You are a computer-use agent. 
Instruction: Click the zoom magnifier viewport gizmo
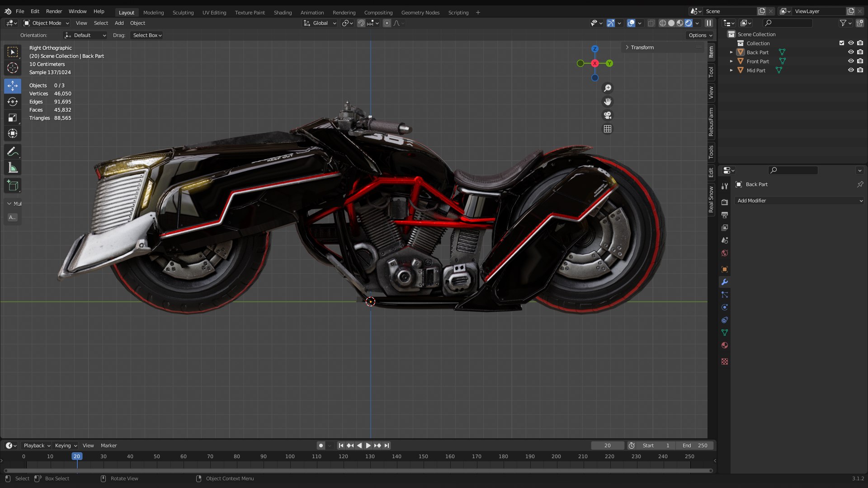[608, 88]
